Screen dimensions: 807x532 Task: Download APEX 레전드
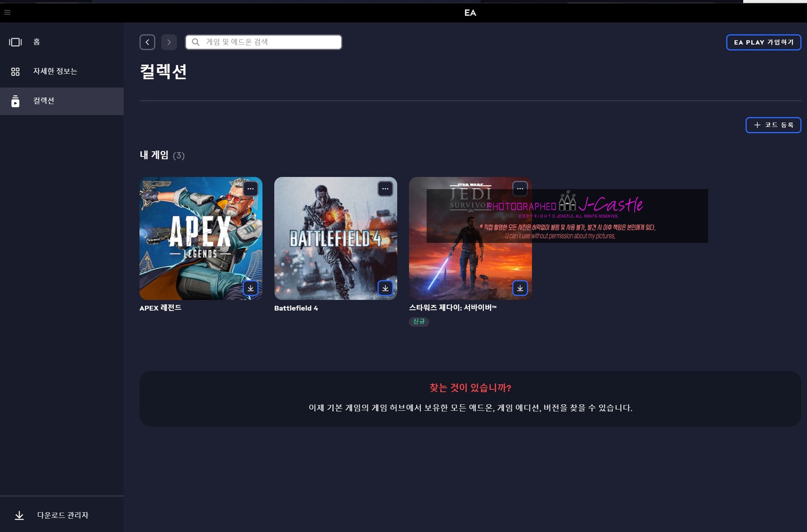coord(251,288)
